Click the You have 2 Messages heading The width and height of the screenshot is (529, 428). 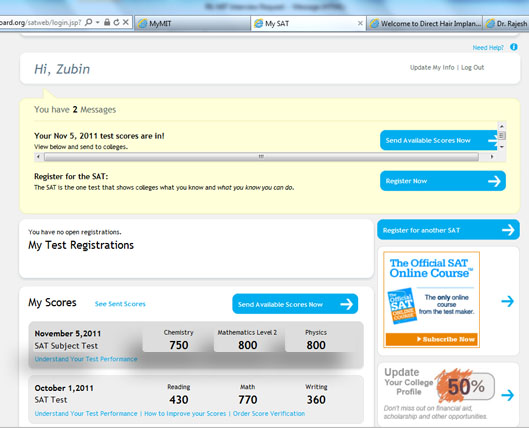tap(75, 110)
